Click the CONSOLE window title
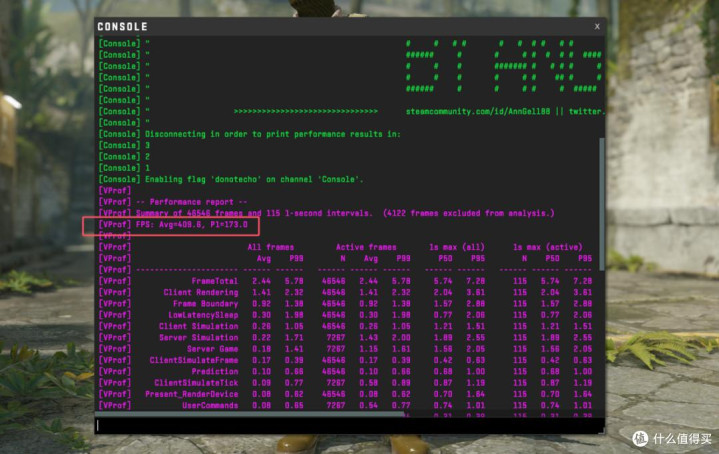 [122, 27]
